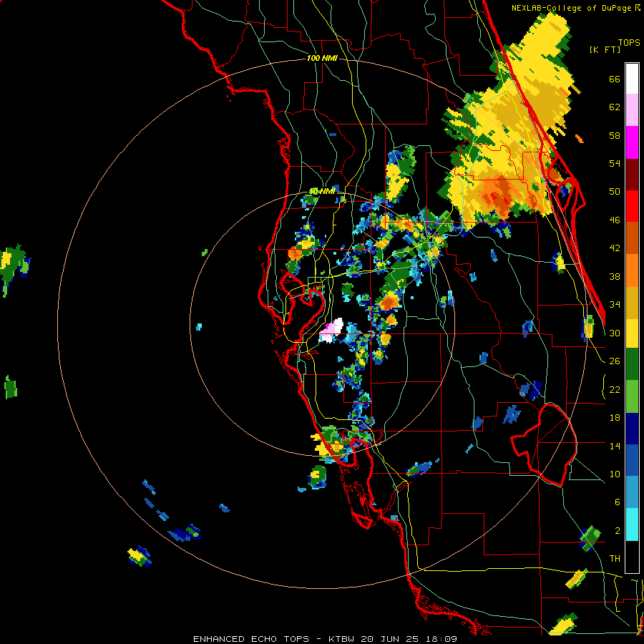Click the 2 legend value
The height and width of the screenshot is (644, 644).
[617, 531]
